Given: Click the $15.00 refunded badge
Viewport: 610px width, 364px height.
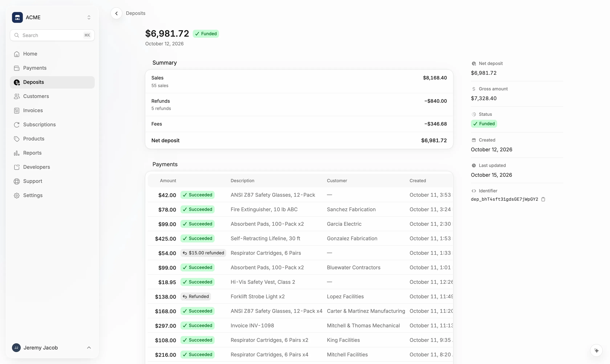Looking at the screenshot, I should pos(203,253).
